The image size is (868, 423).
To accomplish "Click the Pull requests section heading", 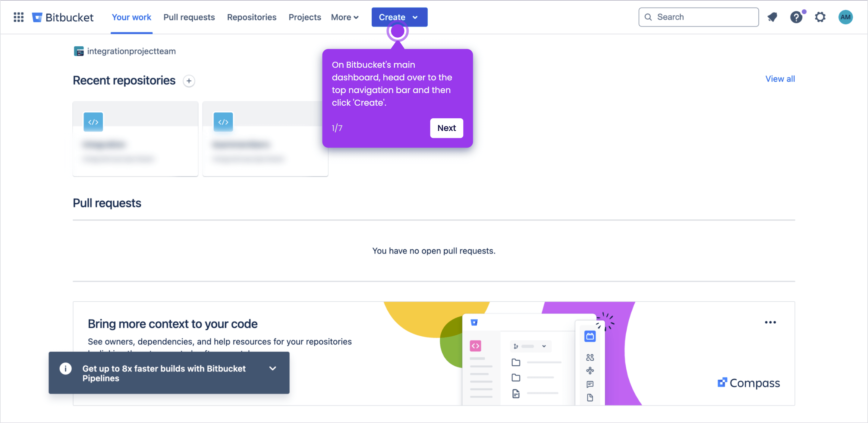I will [x=107, y=203].
